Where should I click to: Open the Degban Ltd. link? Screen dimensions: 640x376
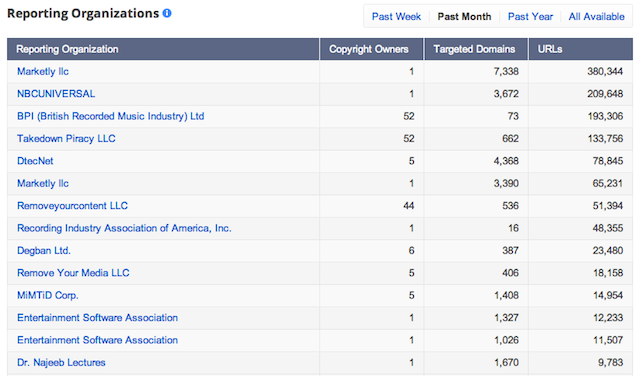pos(44,251)
